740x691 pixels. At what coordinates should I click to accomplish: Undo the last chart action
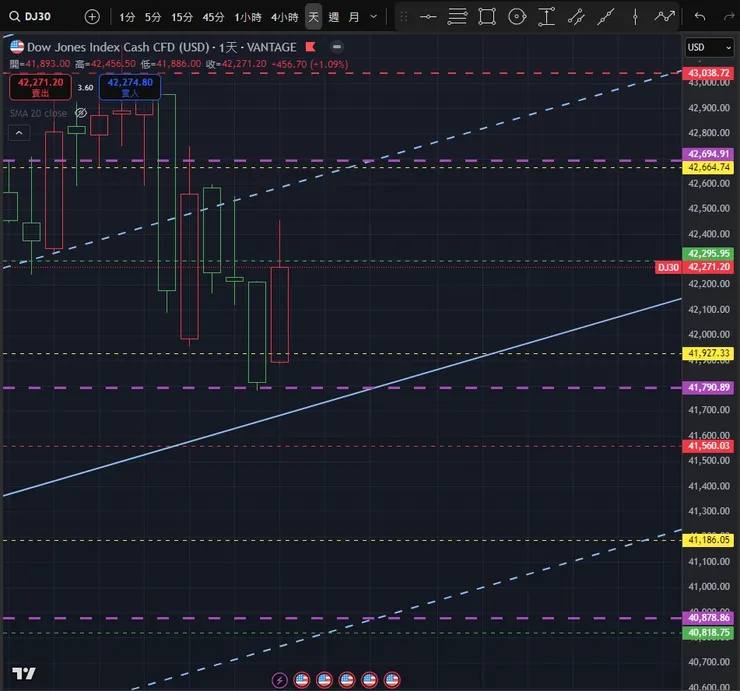(700, 17)
